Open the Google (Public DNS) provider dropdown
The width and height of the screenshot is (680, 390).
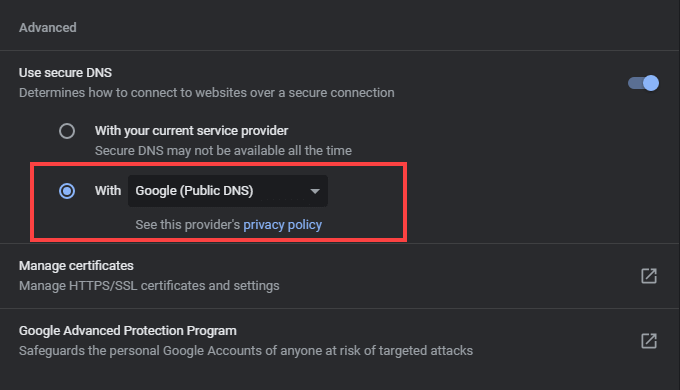tap(228, 191)
